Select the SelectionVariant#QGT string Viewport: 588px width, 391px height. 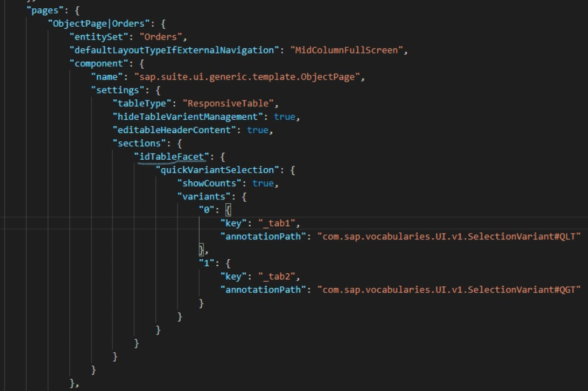click(x=449, y=290)
